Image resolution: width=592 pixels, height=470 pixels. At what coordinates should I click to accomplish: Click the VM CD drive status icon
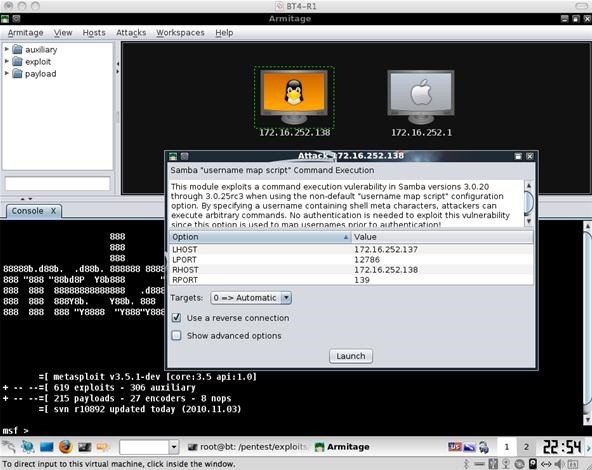[x=520, y=464]
